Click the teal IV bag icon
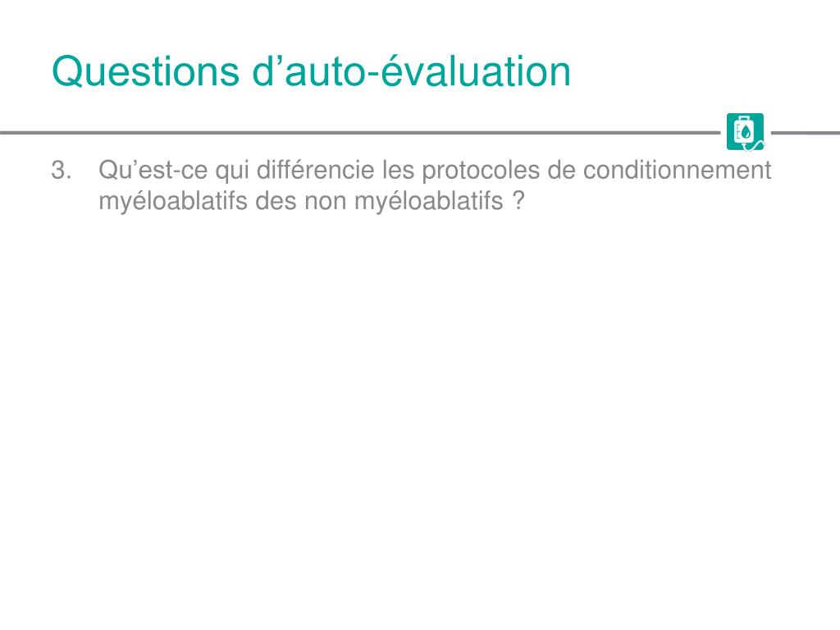 745,132
